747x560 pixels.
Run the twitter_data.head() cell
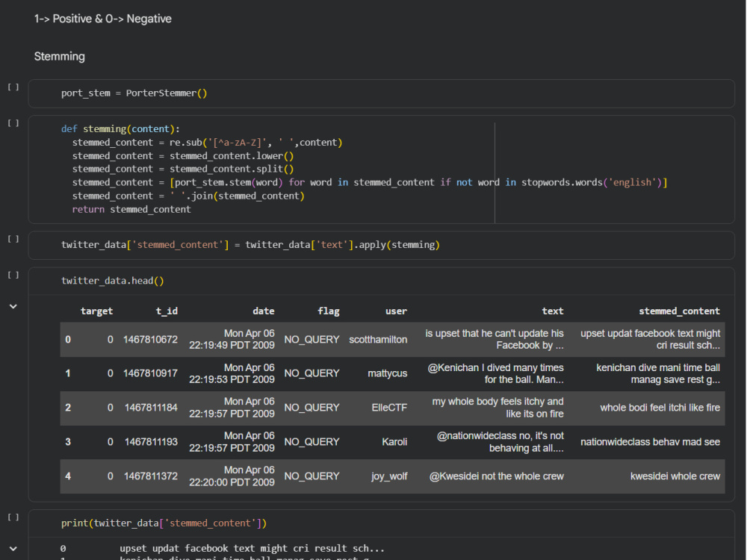pos(13,275)
